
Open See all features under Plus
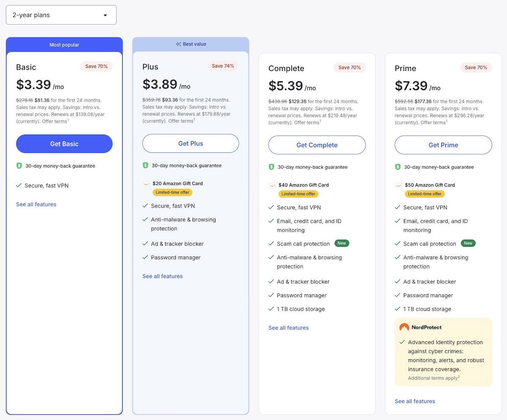click(163, 276)
